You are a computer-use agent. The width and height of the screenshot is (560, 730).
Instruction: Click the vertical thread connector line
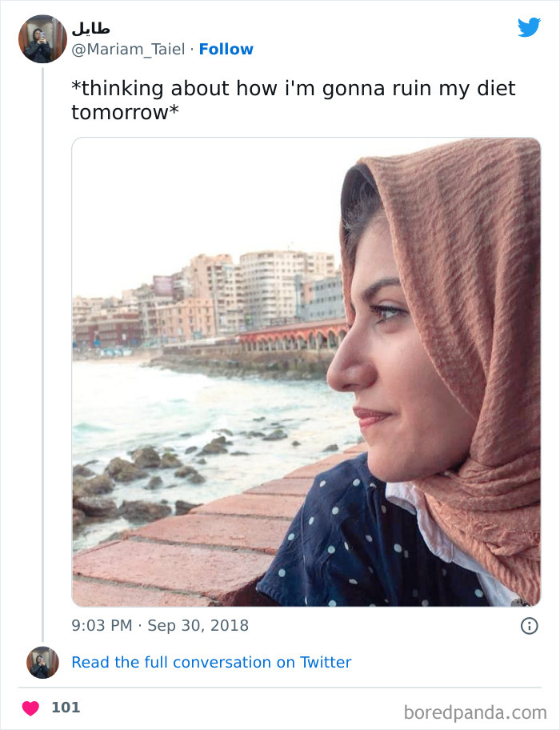pyautogui.click(x=42, y=360)
